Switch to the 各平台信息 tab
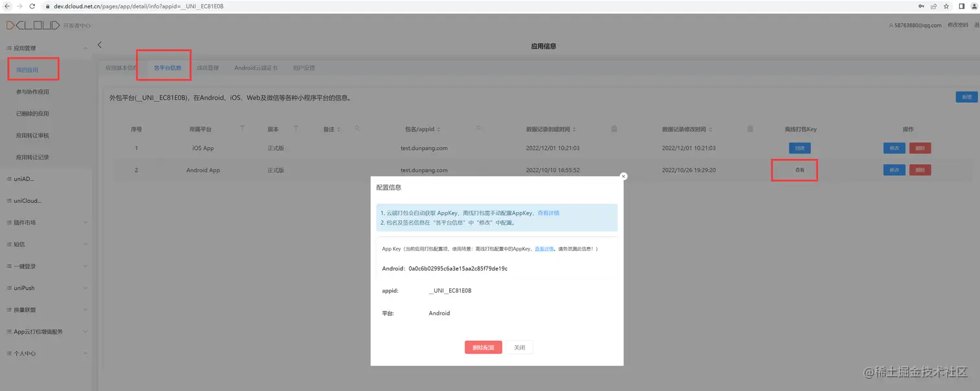Viewport: 980px width, 391px height. tap(167, 67)
